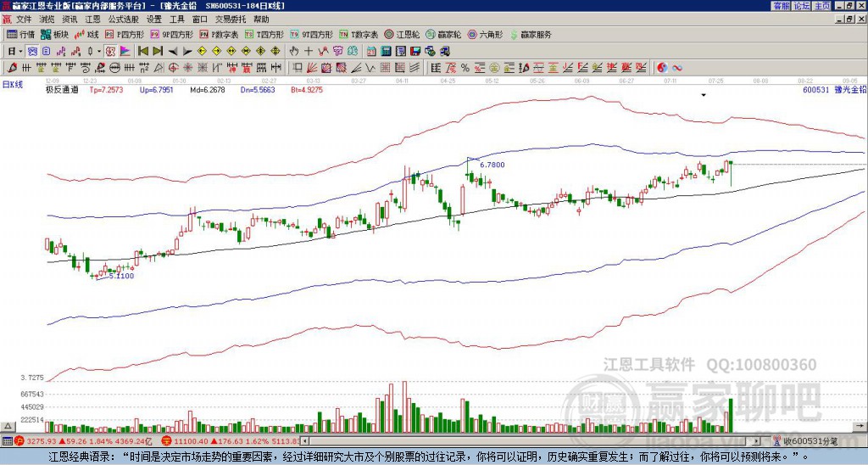Select the zigzag wave line tool
The width and height of the screenshot is (868, 465).
(370, 68)
